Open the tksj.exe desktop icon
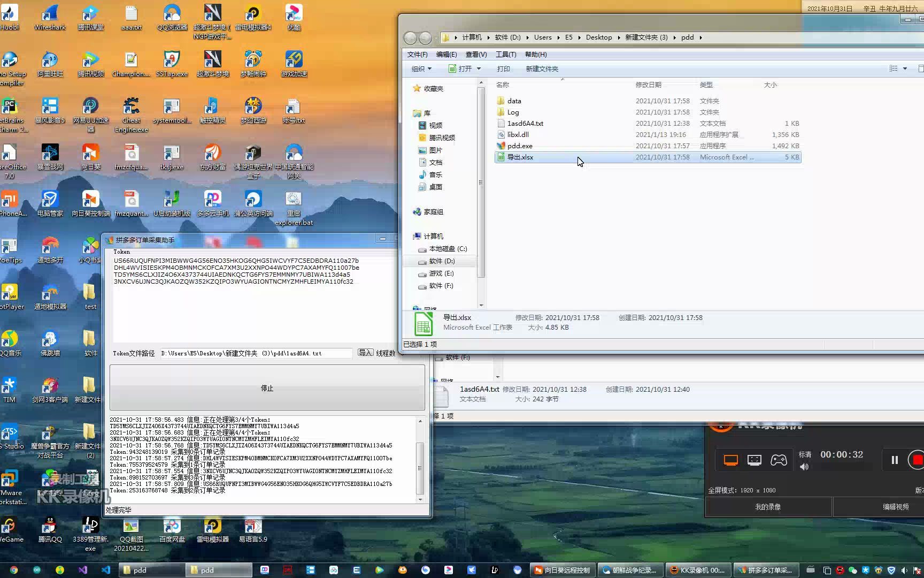924x578 pixels. coord(172,157)
